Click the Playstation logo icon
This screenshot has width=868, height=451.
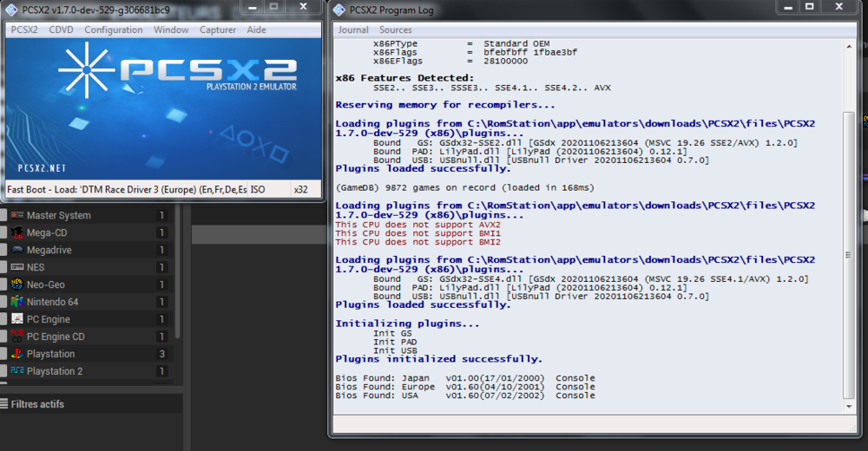(x=17, y=354)
